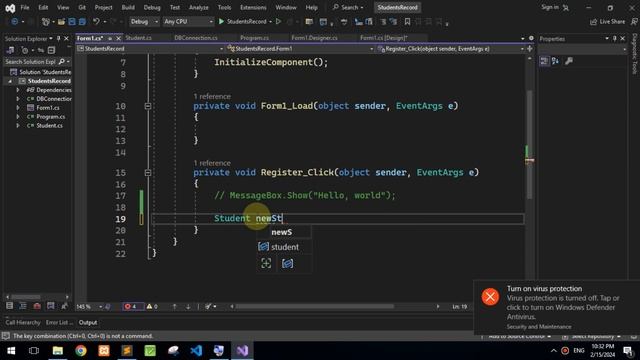Expand the Form1.cs tree node arrow

[x=18, y=108]
